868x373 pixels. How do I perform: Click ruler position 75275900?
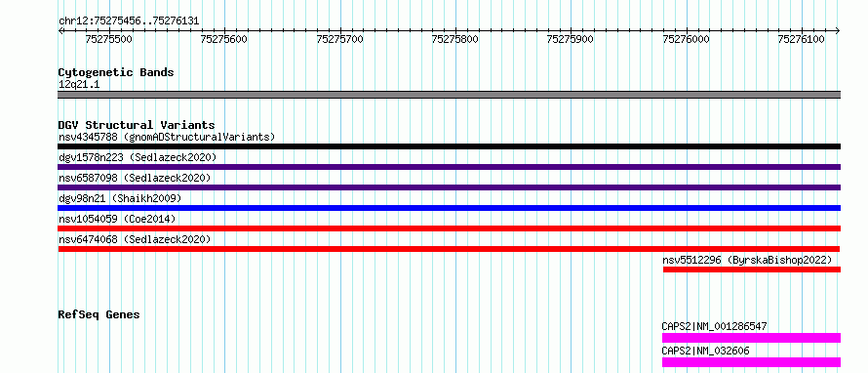click(571, 39)
